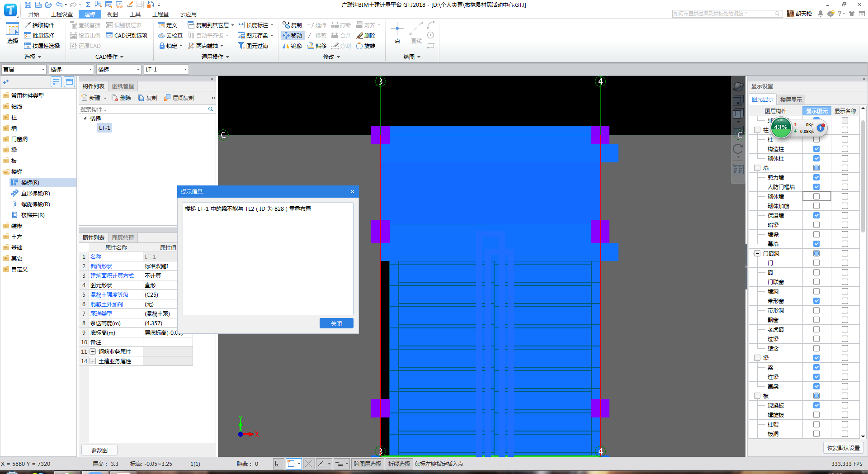
Task: Click 新建 new component button
Action: pyautogui.click(x=94, y=98)
